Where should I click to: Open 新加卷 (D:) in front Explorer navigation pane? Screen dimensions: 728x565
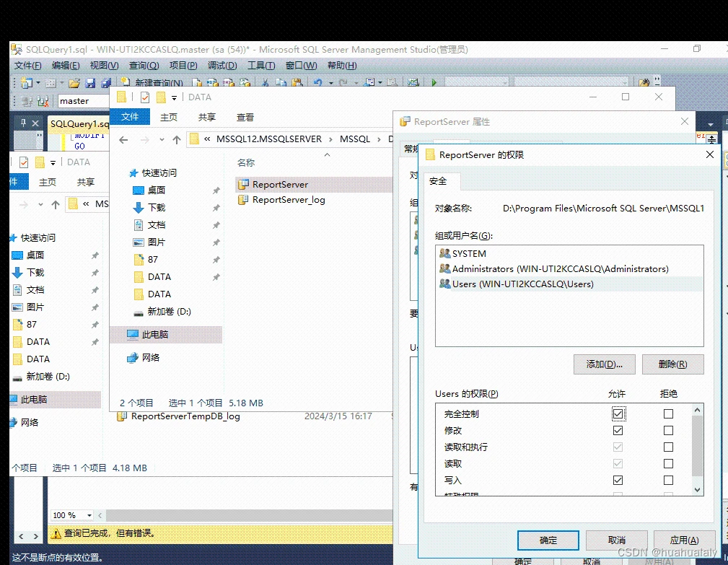point(169,312)
